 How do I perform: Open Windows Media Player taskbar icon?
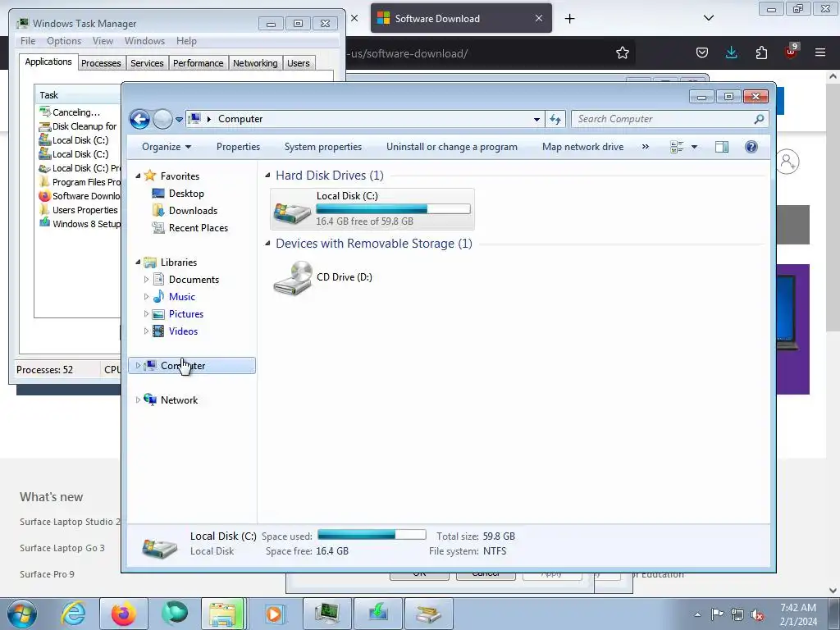click(x=274, y=614)
